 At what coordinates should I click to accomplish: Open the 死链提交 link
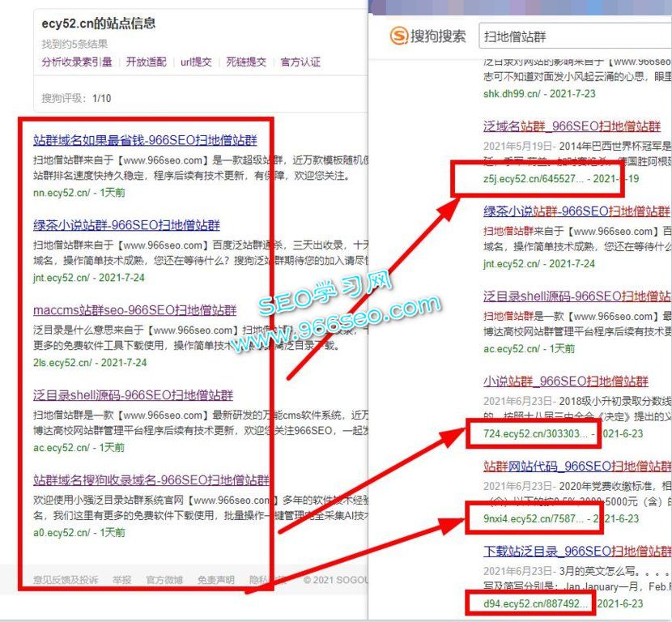tap(246, 62)
